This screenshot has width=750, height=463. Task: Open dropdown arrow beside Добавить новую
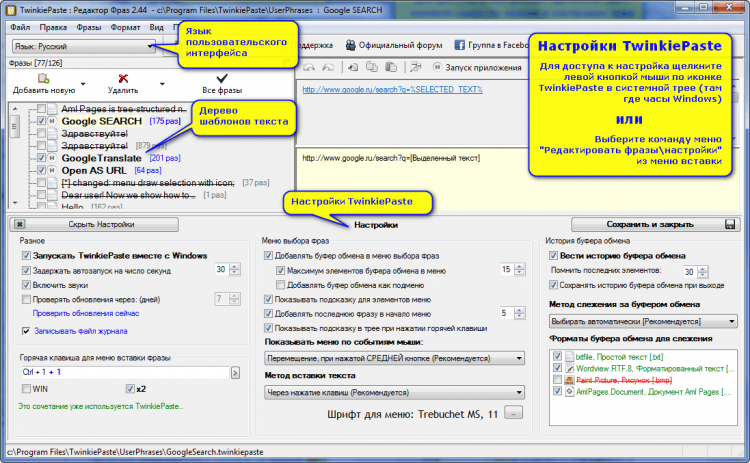click(83, 84)
